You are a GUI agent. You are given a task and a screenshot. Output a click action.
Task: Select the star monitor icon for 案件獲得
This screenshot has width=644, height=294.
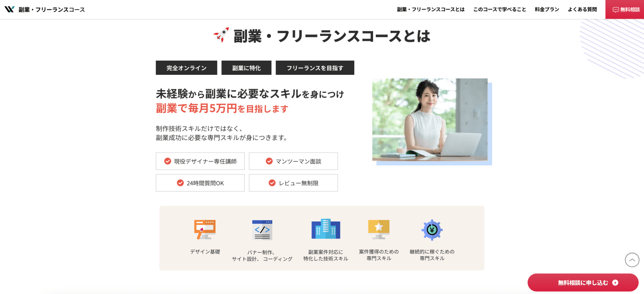click(378, 228)
